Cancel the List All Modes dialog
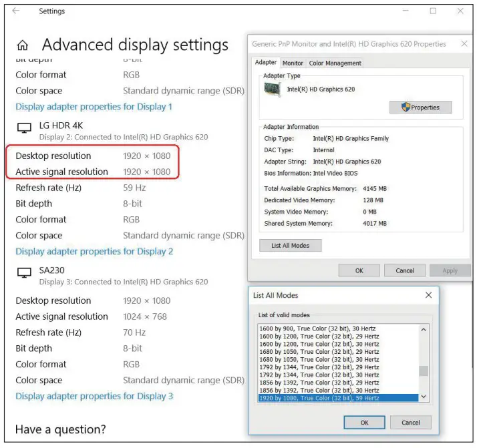Screen dimensions: 477x448 [410, 423]
